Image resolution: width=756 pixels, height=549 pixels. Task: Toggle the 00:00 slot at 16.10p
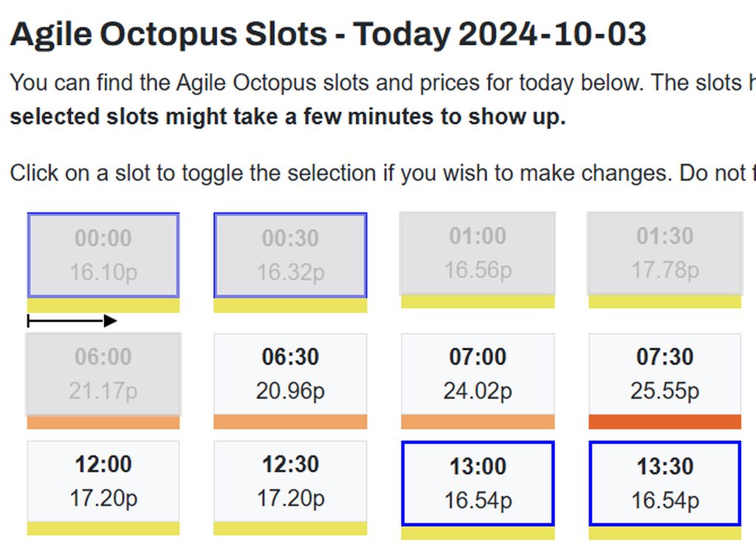pos(103,255)
